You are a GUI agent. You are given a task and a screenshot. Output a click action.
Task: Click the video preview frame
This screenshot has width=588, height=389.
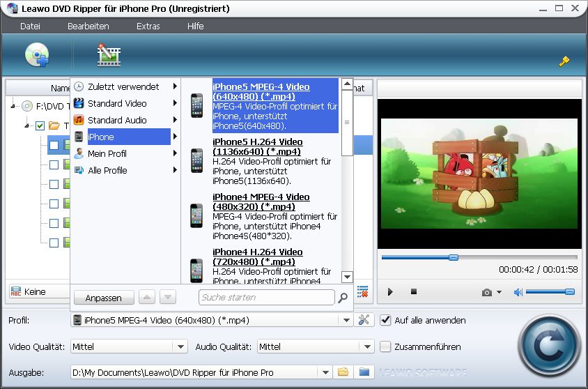tap(479, 174)
